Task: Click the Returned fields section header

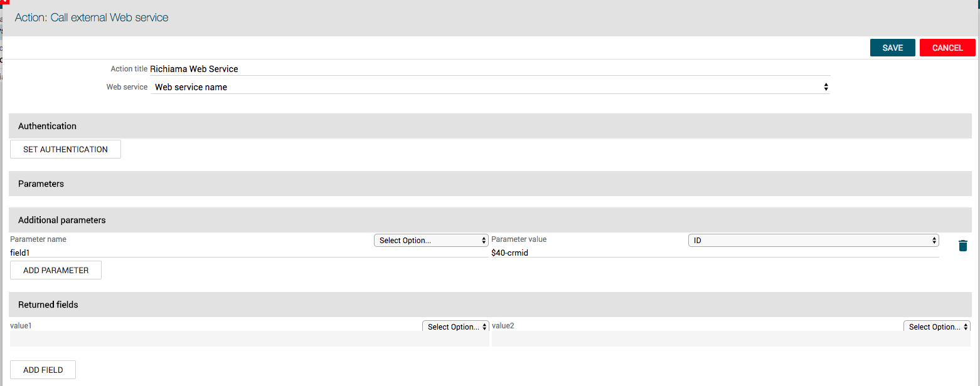Action: (x=490, y=305)
